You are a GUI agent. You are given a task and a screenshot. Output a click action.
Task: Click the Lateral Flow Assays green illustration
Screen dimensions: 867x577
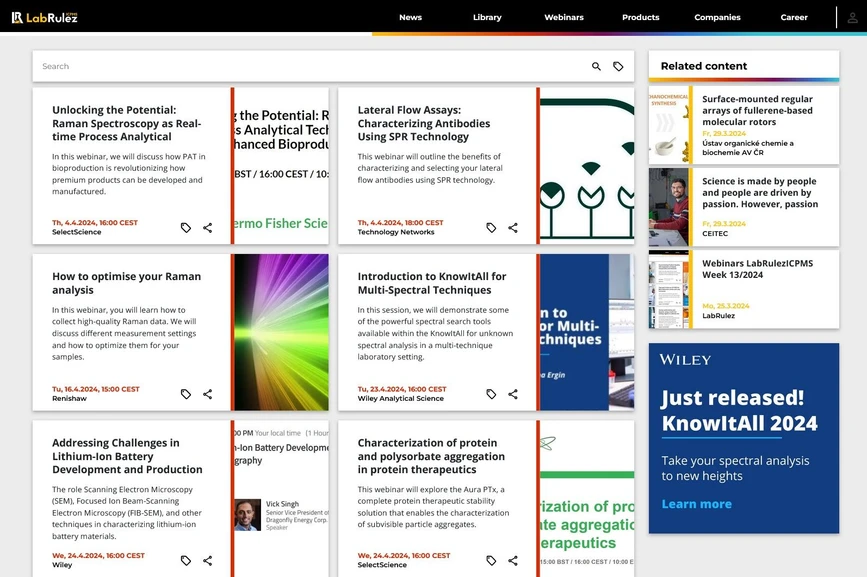[587, 166]
